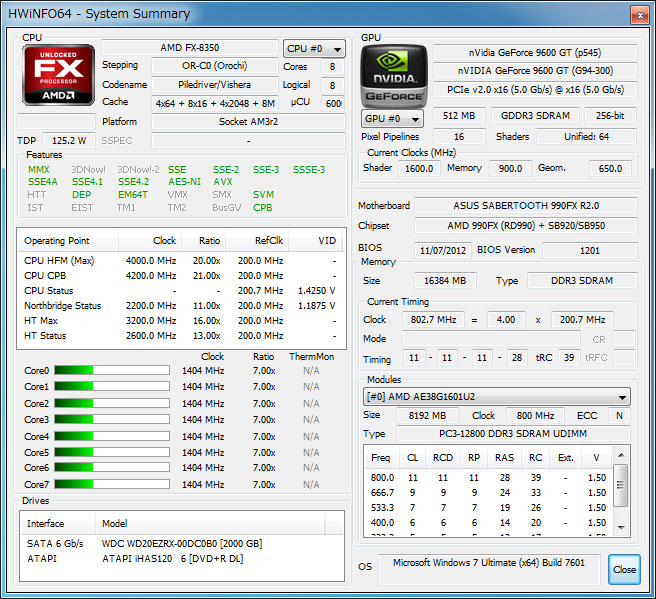Click the GeForce 9600 GT (G94-300) field
Viewport: 656px width, 599px height.
pos(535,71)
